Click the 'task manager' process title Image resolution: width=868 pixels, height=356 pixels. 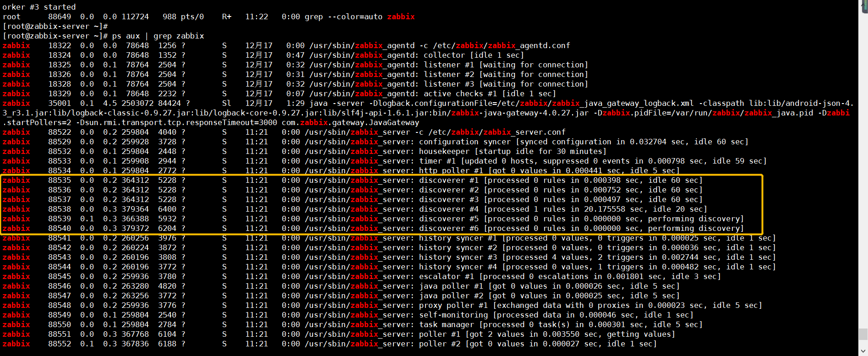tap(447, 324)
